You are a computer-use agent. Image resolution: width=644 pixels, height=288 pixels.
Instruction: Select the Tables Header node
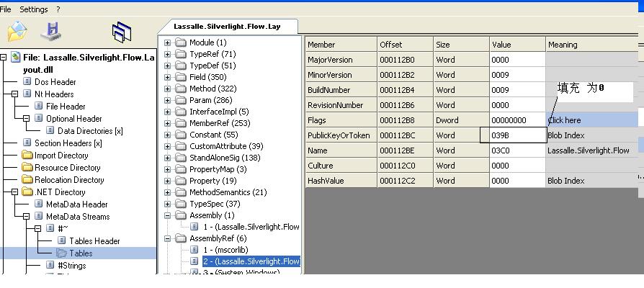[x=94, y=241]
